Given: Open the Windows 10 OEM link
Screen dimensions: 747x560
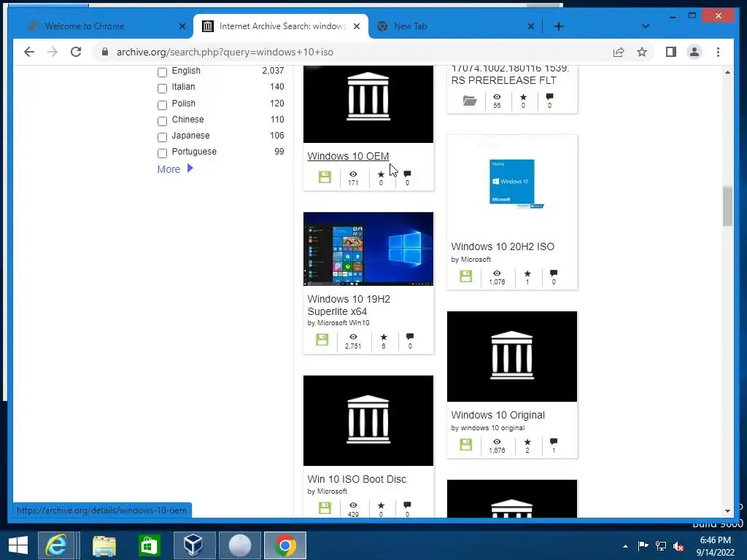Looking at the screenshot, I should tap(348, 156).
